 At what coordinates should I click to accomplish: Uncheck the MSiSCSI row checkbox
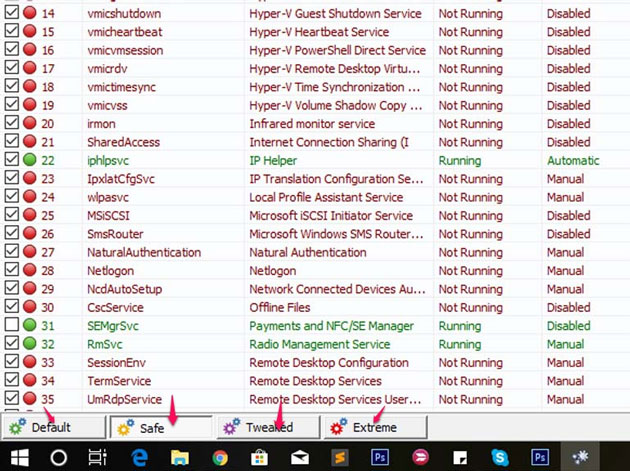(x=12, y=215)
